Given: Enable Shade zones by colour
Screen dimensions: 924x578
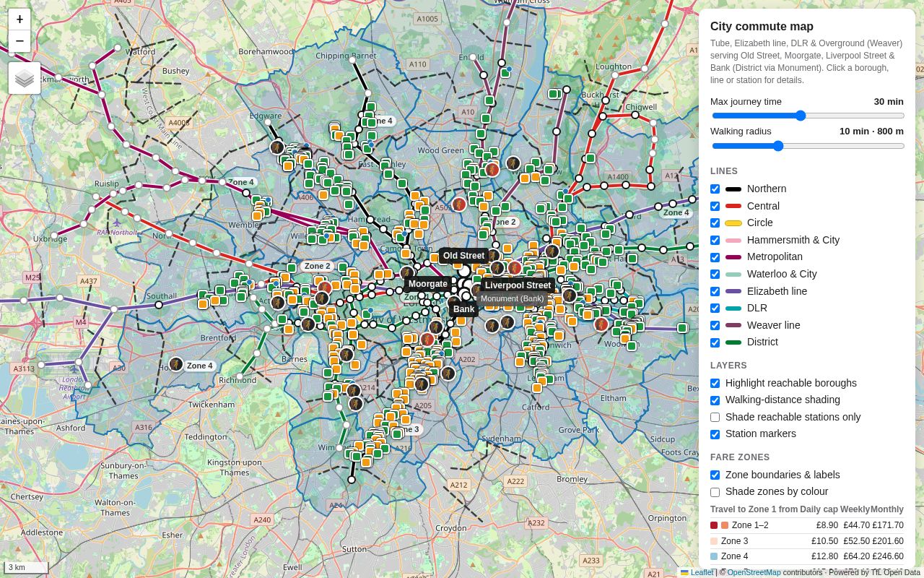Looking at the screenshot, I should tap(715, 492).
